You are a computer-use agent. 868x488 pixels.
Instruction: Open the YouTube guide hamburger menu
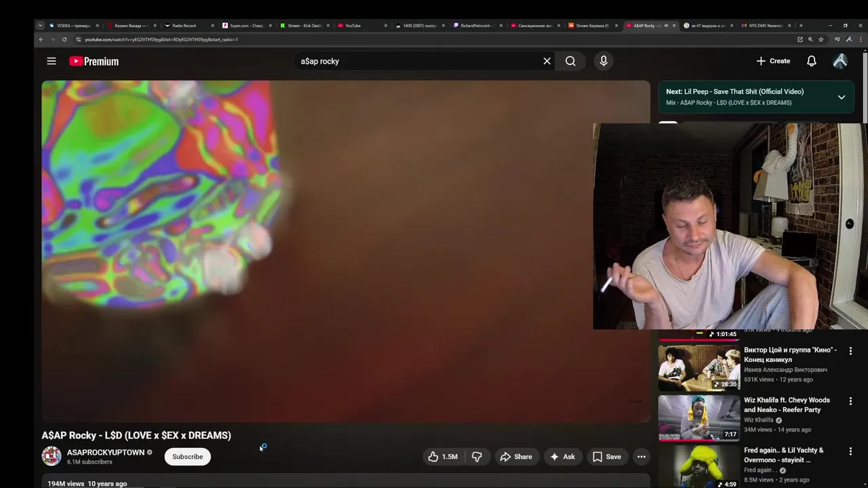click(51, 61)
